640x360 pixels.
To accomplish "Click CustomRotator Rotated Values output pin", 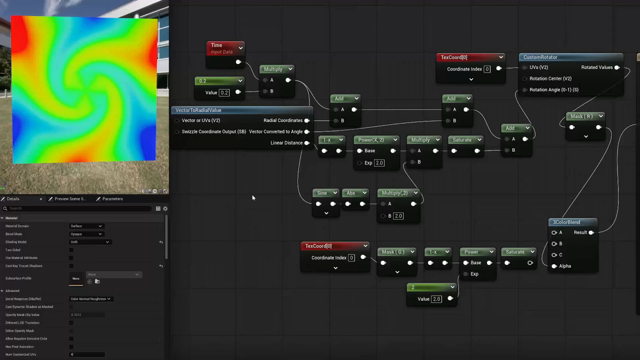I will tap(617, 67).
